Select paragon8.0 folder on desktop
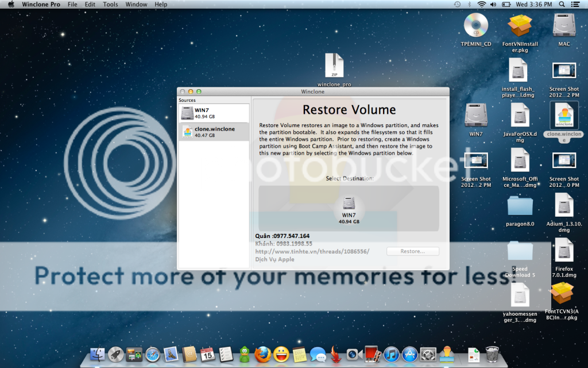The image size is (588, 368). pos(520,206)
